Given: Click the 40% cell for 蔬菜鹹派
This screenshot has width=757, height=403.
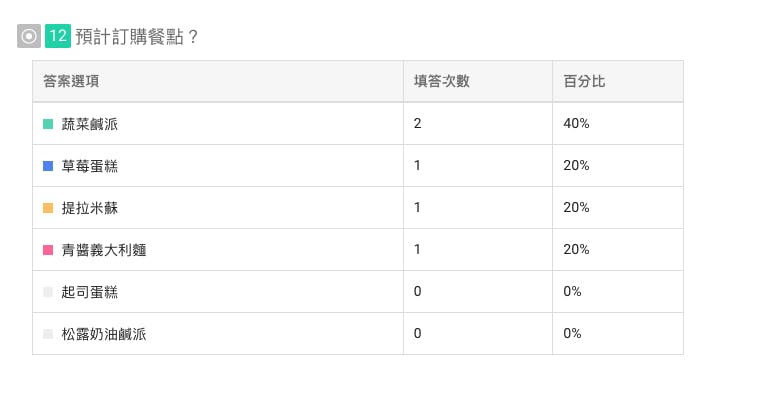Looking at the screenshot, I should pyautogui.click(x=576, y=124).
